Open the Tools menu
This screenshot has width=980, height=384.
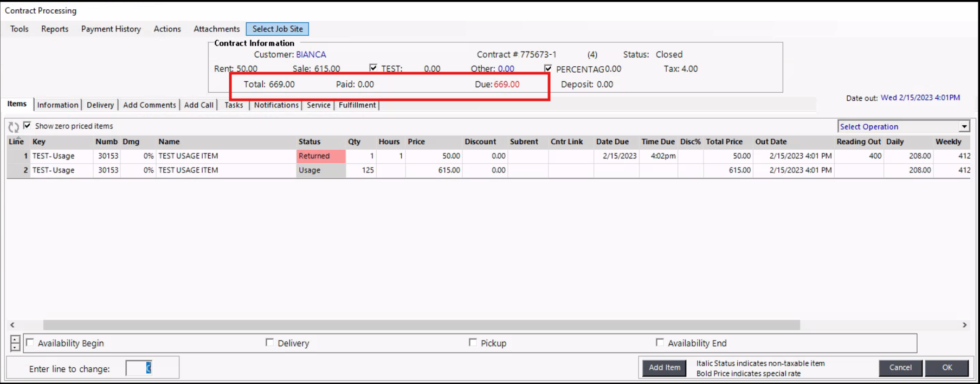pyautogui.click(x=20, y=29)
